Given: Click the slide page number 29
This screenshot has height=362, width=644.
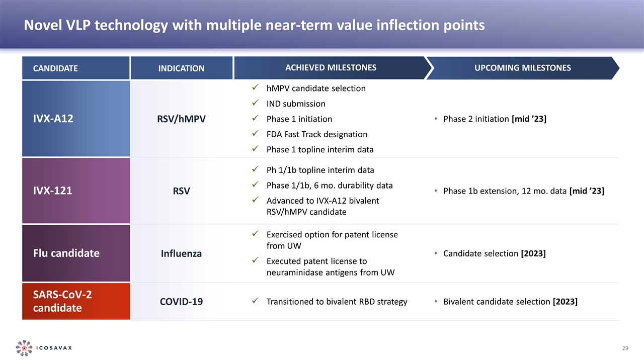Looking at the screenshot, I should point(626,348).
